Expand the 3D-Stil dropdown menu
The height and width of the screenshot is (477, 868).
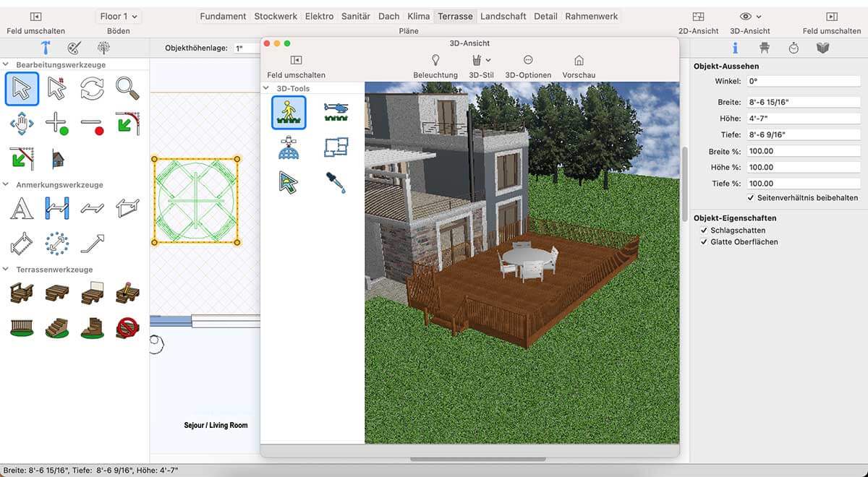[481, 66]
